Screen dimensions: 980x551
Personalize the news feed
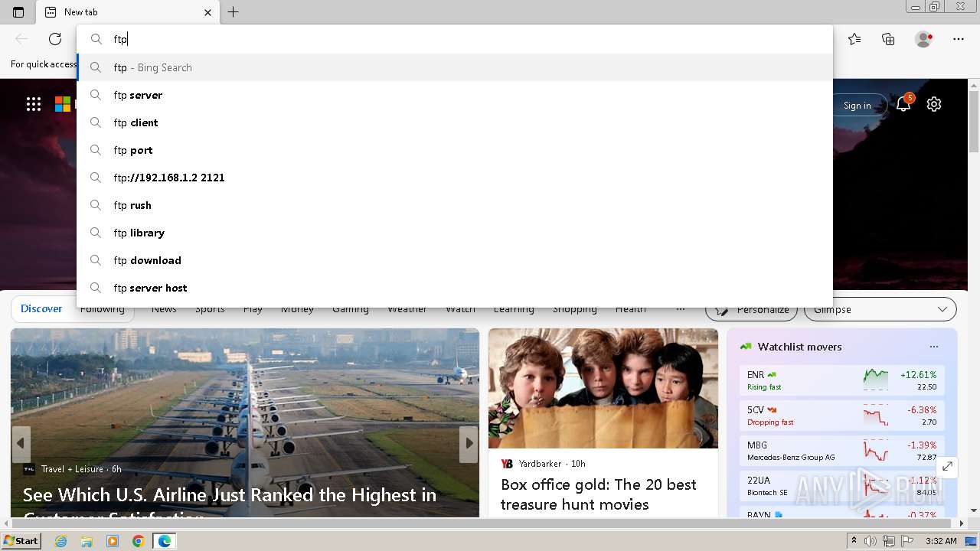(751, 310)
